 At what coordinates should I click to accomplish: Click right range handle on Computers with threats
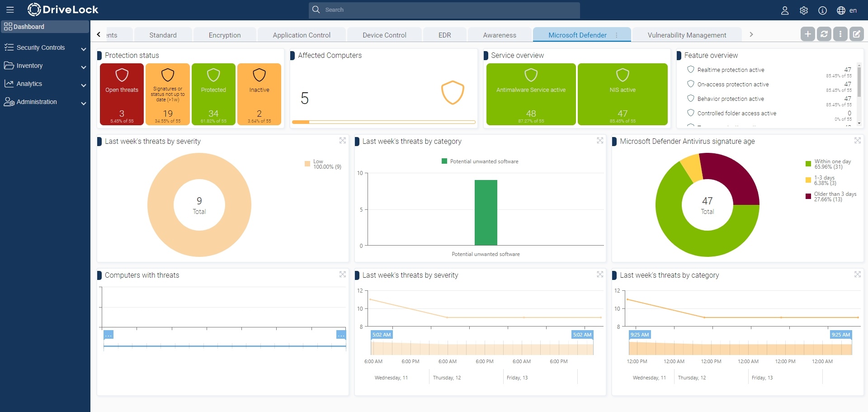click(x=341, y=335)
